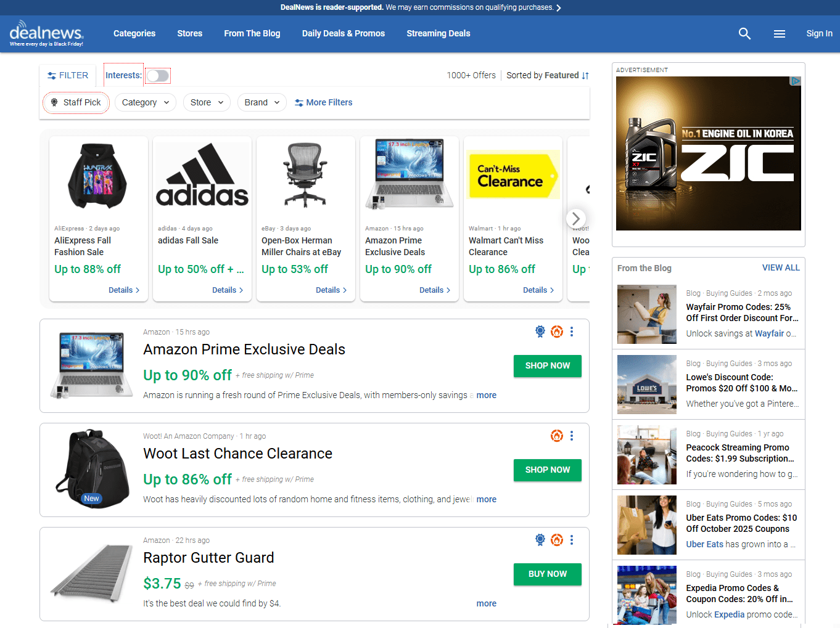Open the three-dot menu on Raptor Gutter Guard
840x628 pixels.
pyautogui.click(x=571, y=540)
